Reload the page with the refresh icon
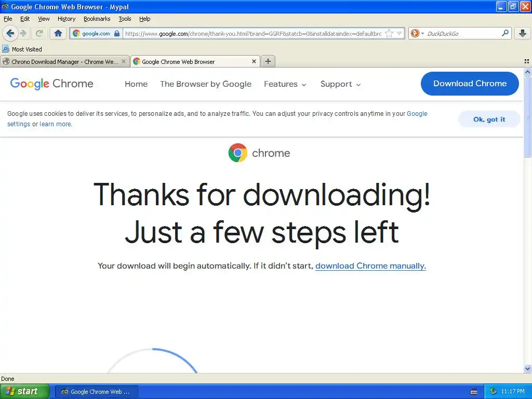This screenshot has height=399, width=532. [39, 33]
